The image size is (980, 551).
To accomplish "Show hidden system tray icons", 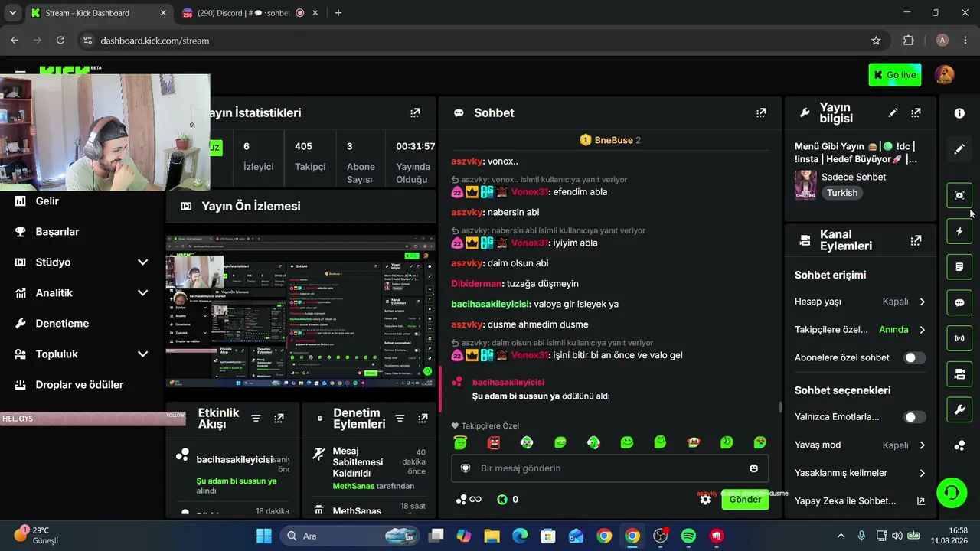I will [x=841, y=536].
